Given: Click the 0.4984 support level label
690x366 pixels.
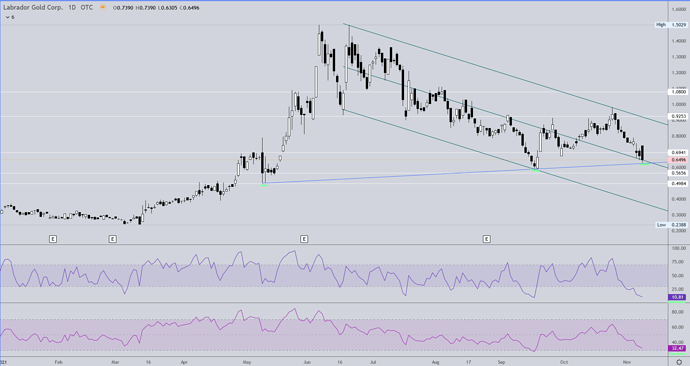Looking at the screenshot, I should click(679, 183).
